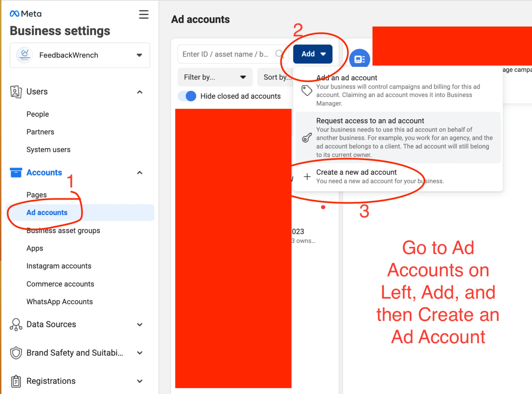Screen dimensions: 532x394
Task: Open the FeedbackWrench business selector dropdown
Action: tap(80, 55)
